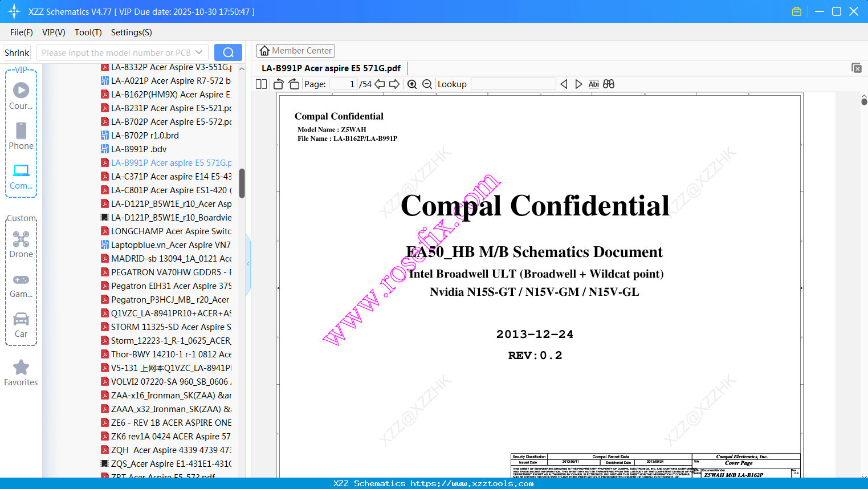The image size is (868, 489).
Task: Toggle the Abi whole-word match option
Action: click(x=593, y=84)
